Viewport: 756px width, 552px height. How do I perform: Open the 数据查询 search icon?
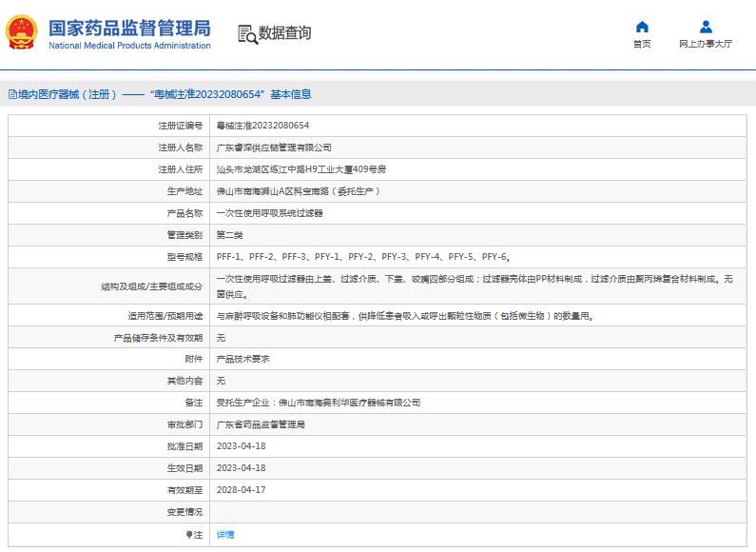coord(248,34)
